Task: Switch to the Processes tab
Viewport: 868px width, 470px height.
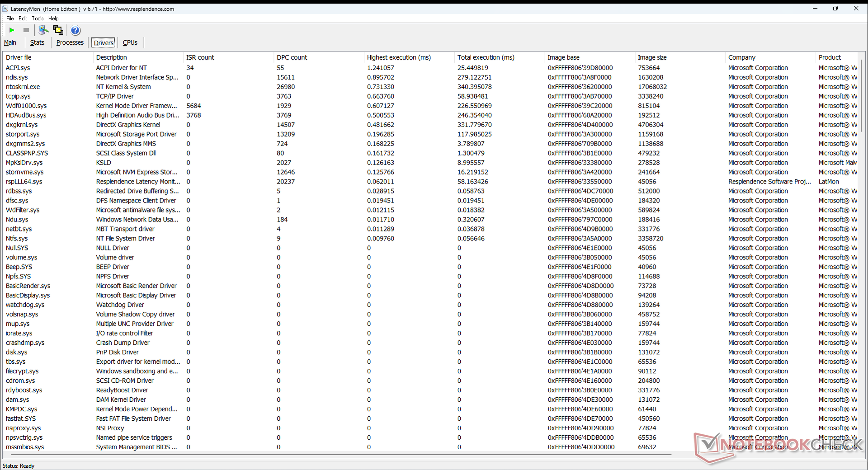Action: tap(70, 42)
